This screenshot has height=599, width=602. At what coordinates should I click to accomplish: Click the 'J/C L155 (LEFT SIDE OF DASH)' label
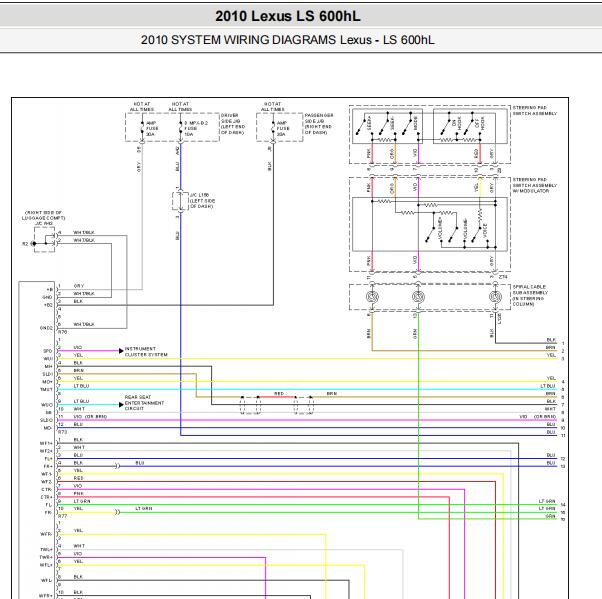tap(202, 200)
